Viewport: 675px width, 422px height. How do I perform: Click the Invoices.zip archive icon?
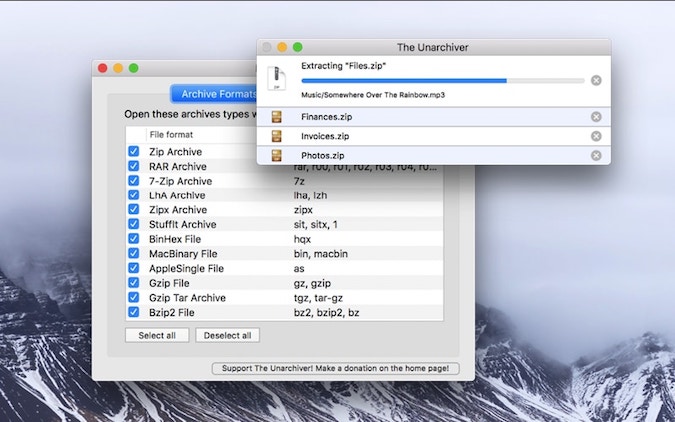coord(277,136)
